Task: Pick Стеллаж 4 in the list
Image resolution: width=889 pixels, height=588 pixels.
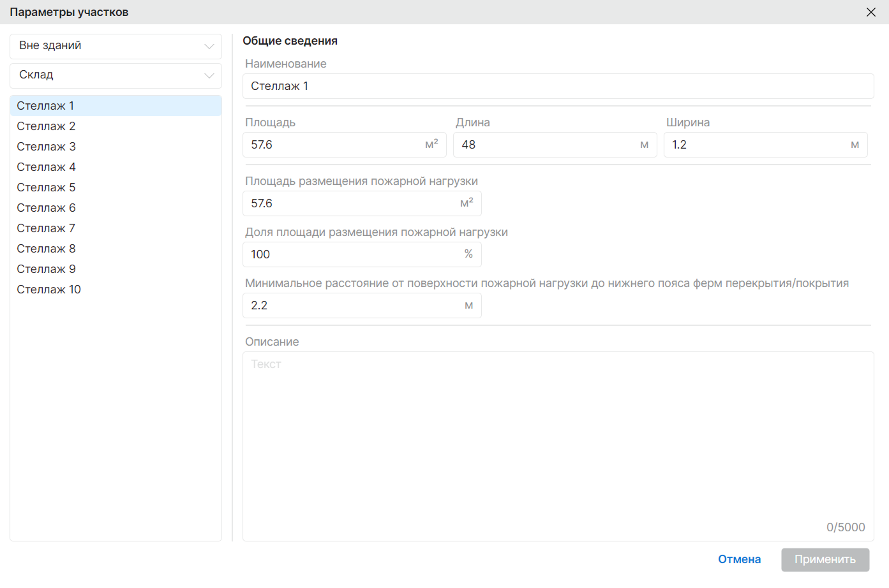Action: [116, 167]
